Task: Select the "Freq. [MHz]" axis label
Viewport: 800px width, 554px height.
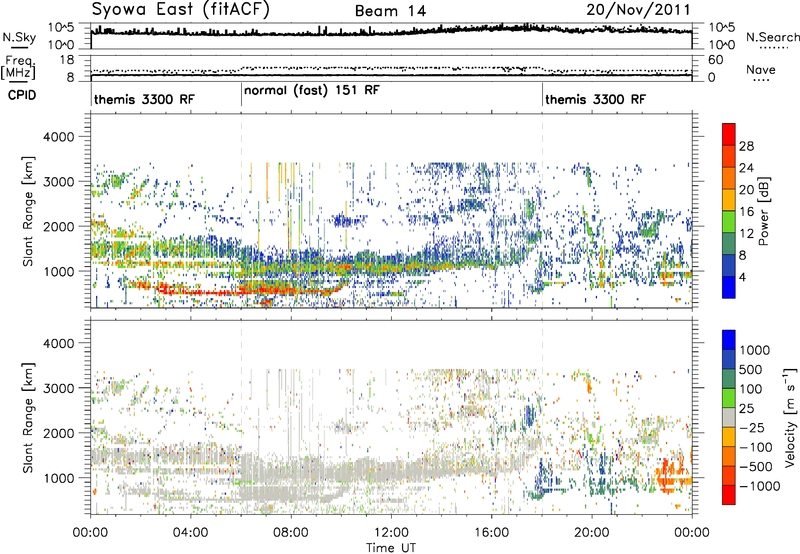Action: pos(19,67)
